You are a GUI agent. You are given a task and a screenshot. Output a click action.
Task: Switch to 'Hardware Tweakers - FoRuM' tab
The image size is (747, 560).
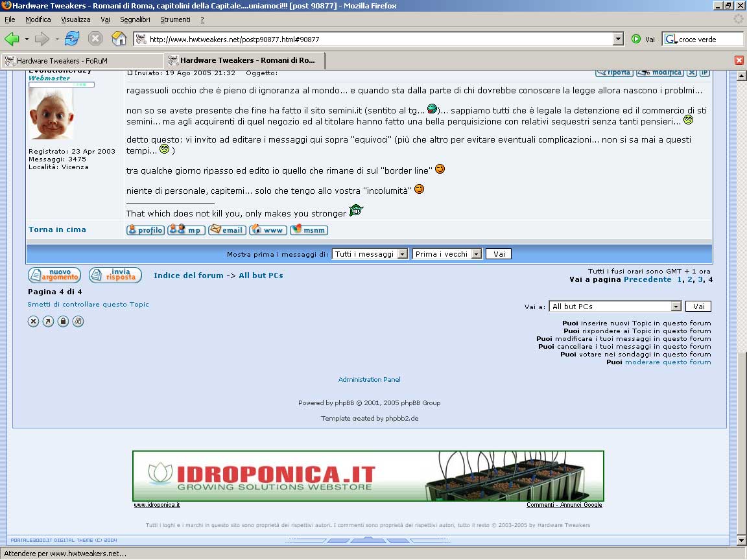83,61
